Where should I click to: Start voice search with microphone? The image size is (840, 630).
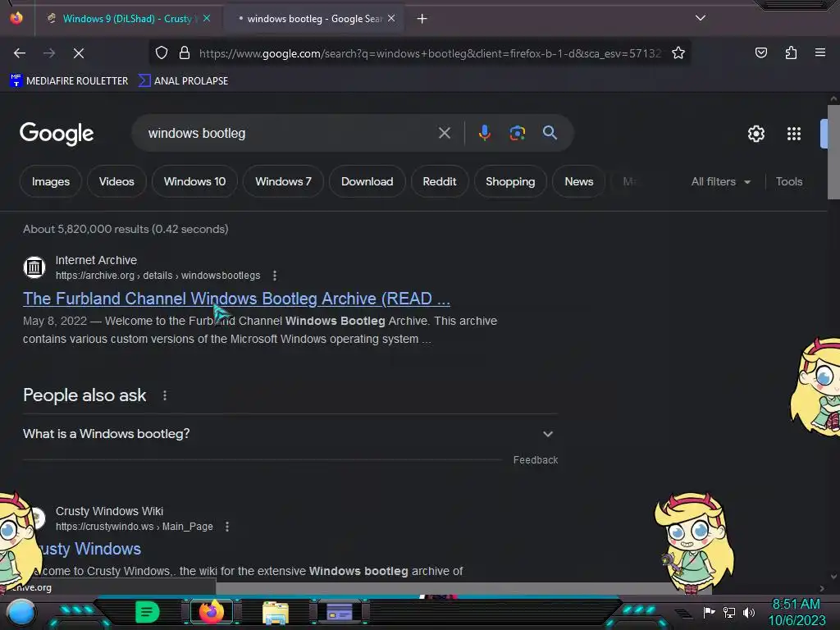point(484,133)
